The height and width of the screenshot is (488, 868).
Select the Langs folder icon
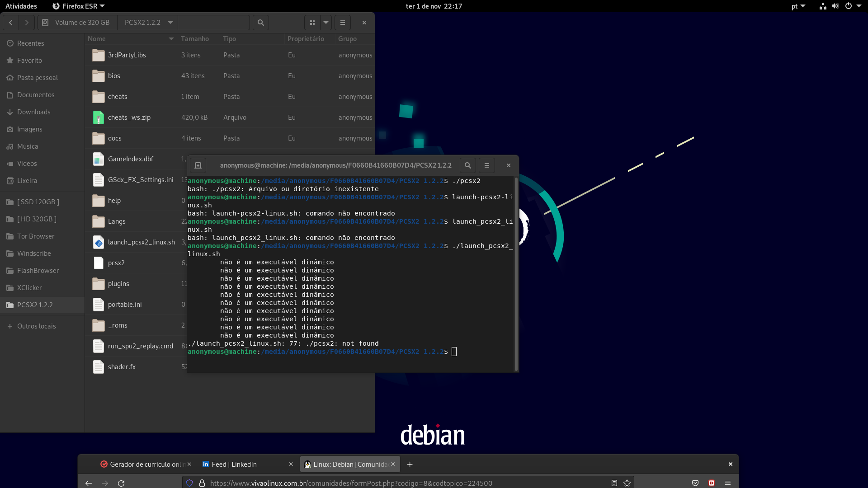pos(99,221)
